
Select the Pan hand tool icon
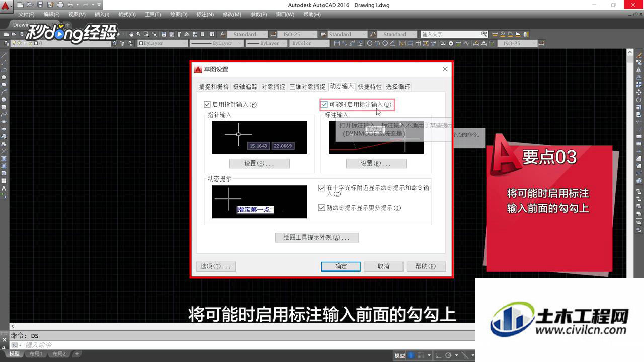pyautogui.click(x=131, y=34)
